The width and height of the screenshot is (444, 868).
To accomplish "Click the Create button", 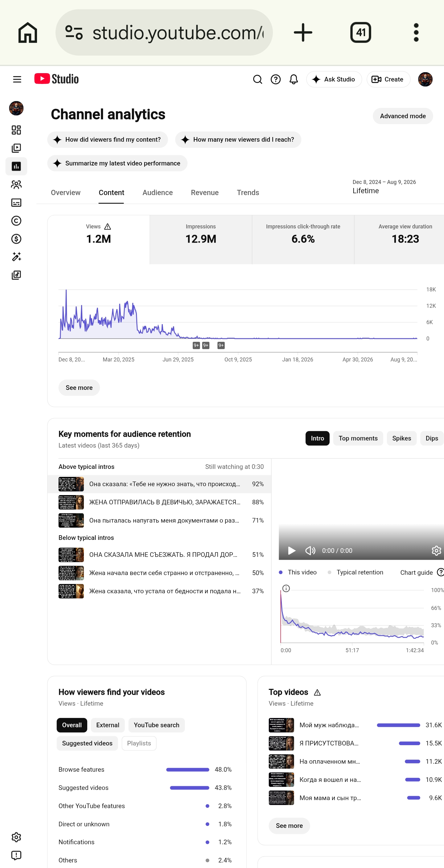I will pyautogui.click(x=388, y=79).
